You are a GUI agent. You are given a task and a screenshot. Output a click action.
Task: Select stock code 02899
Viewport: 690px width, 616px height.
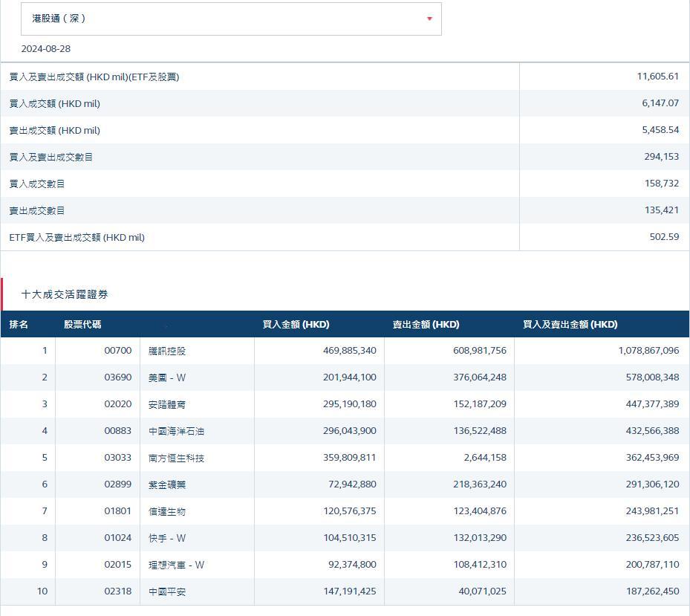coord(117,484)
